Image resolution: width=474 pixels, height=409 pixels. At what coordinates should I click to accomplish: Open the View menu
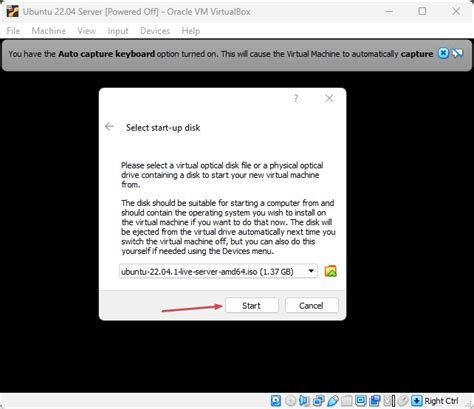87,31
